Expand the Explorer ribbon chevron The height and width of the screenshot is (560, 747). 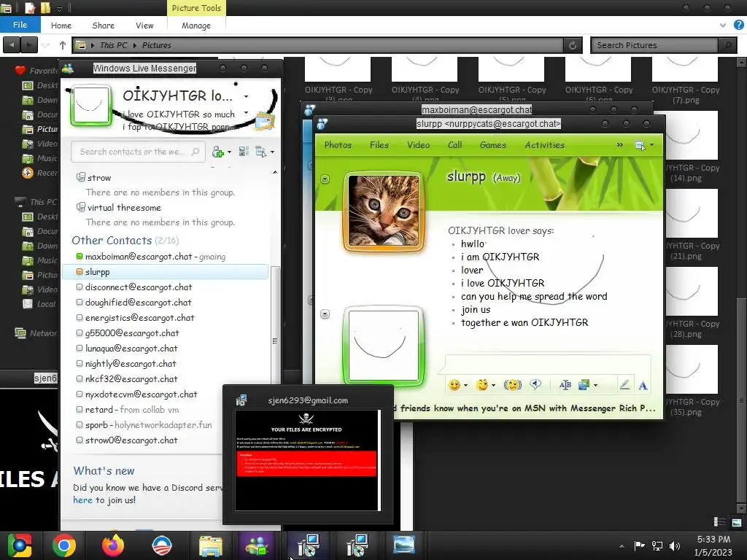coord(723,25)
